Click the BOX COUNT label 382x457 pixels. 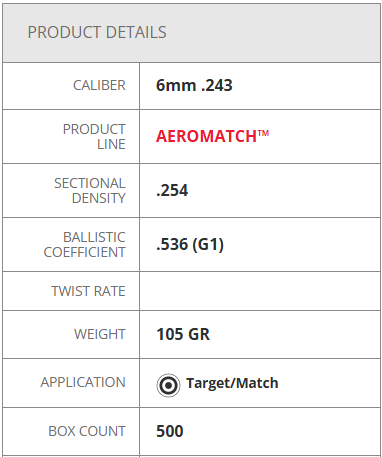[x=87, y=431]
